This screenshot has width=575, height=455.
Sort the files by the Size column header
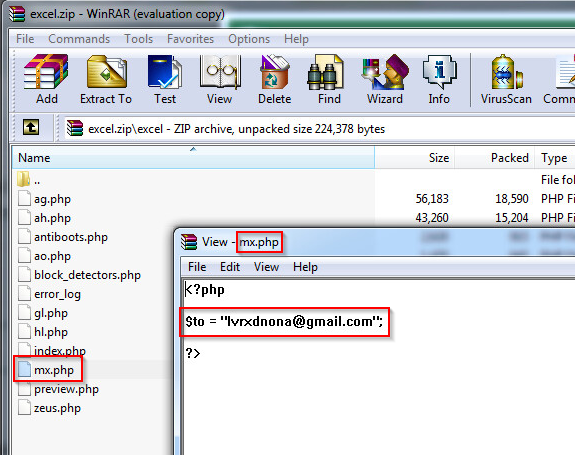click(x=415, y=158)
